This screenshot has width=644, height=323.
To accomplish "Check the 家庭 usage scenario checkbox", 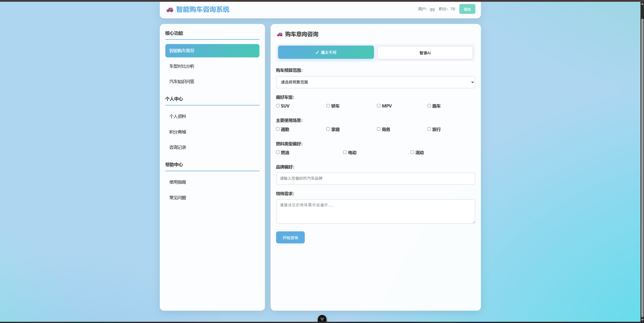I will (x=328, y=129).
